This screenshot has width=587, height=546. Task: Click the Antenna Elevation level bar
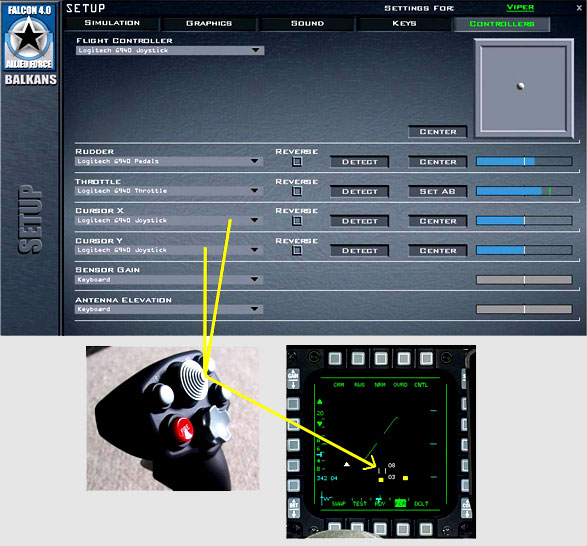pyautogui.click(x=524, y=309)
